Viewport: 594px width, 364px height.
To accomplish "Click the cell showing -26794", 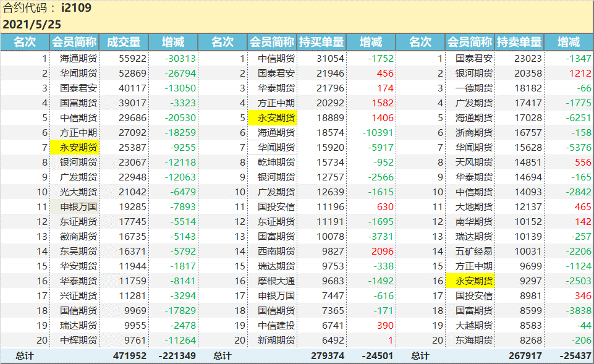I will (180, 74).
